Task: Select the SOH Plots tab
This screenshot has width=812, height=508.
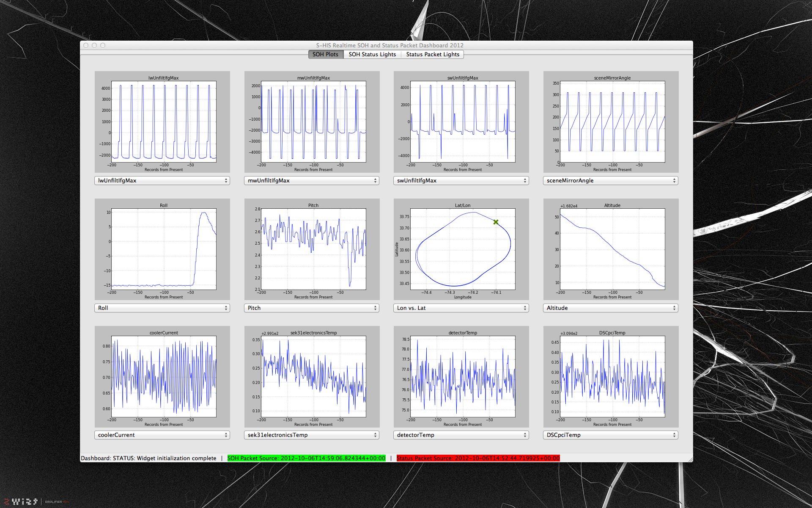Action: [325, 54]
